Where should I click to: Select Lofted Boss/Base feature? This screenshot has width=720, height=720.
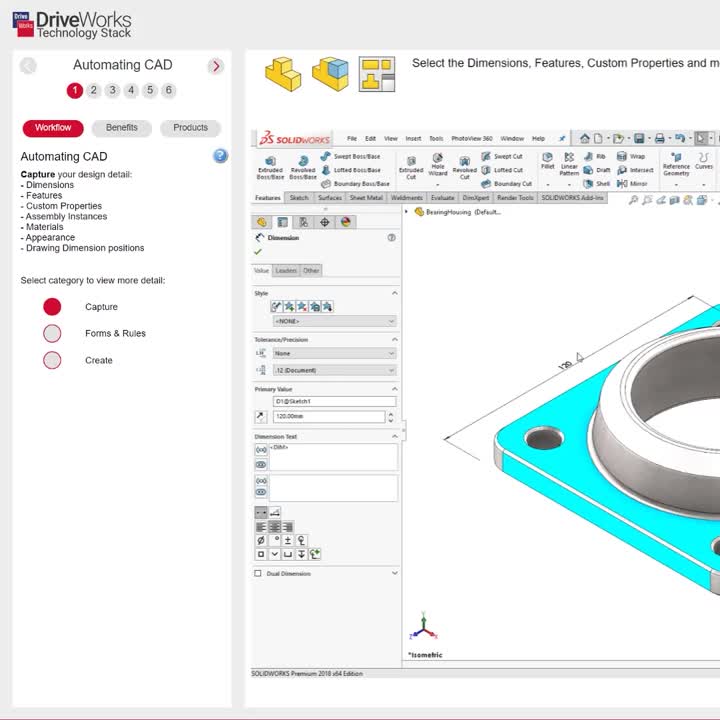coord(351,170)
